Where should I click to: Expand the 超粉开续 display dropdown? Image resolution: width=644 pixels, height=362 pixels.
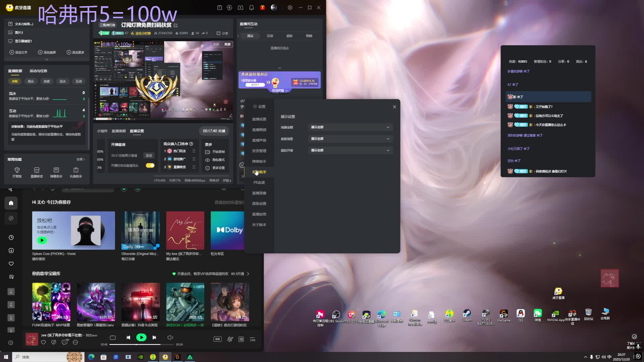(350, 150)
